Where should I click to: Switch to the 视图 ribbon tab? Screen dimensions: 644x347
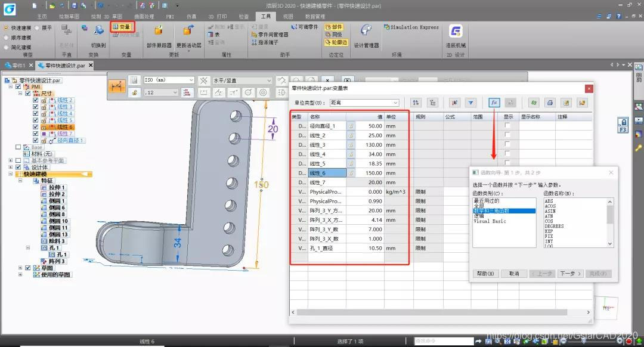[x=288, y=17]
